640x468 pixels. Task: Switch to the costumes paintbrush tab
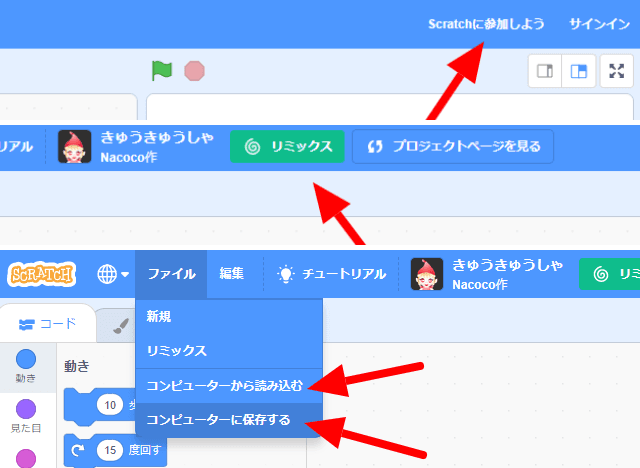click(x=120, y=326)
